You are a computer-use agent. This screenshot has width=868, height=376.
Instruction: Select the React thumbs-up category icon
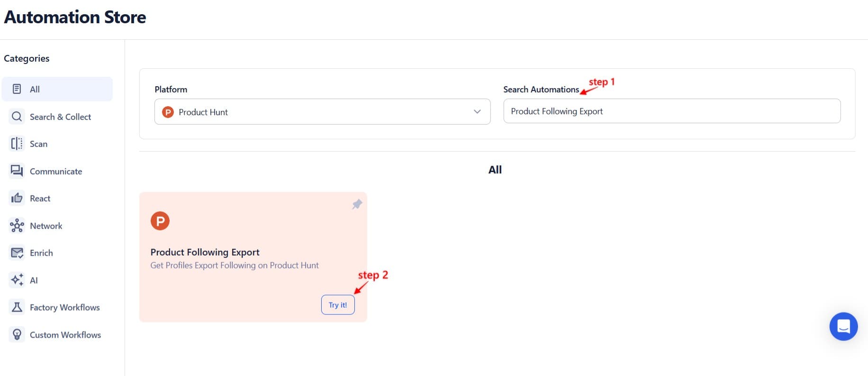[x=17, y=198]
